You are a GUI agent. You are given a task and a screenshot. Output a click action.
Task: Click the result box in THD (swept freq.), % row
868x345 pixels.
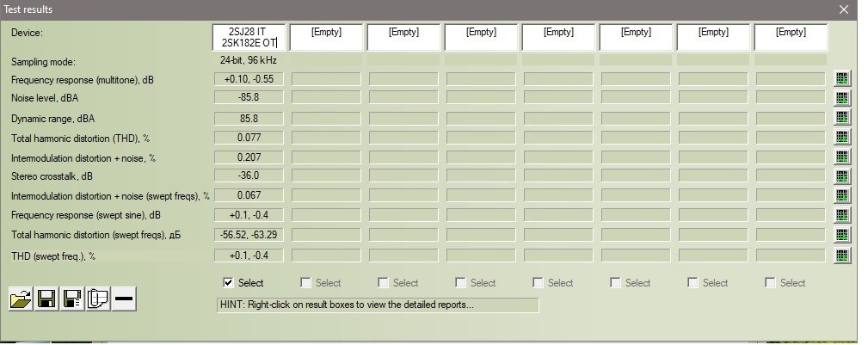pos(249,256)
